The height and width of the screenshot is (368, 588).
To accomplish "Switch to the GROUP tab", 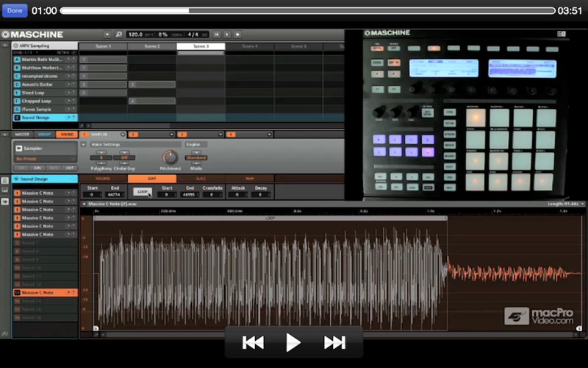I will point(44,135).
